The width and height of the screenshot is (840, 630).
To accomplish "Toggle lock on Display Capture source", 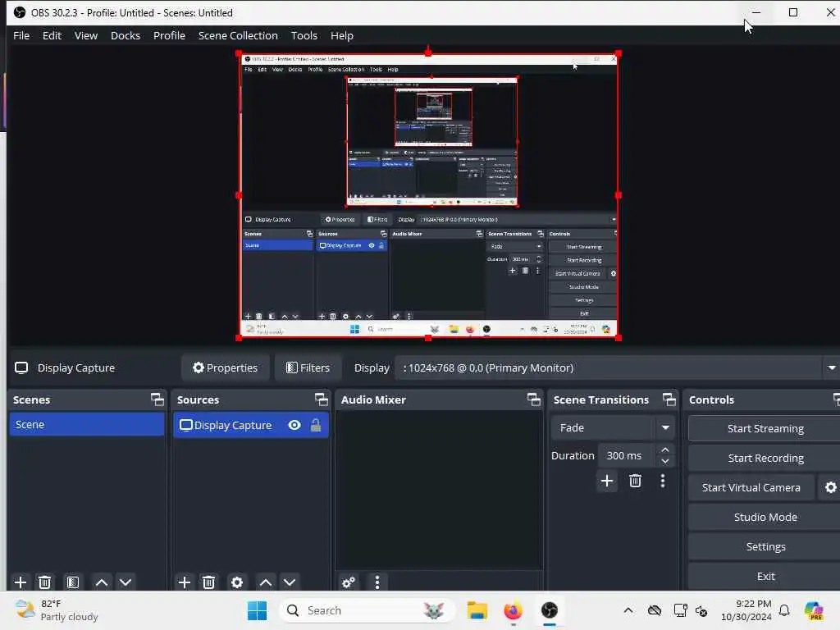I will coord(316,425).
